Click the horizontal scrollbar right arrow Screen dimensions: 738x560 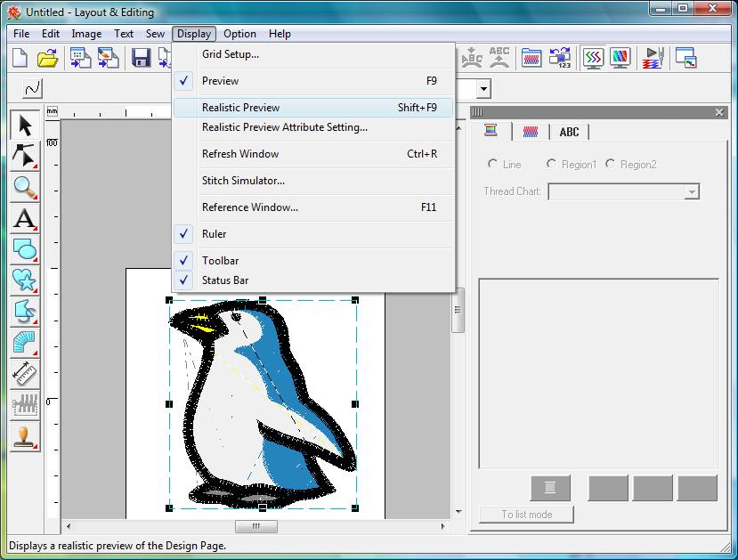click(442, 526)
